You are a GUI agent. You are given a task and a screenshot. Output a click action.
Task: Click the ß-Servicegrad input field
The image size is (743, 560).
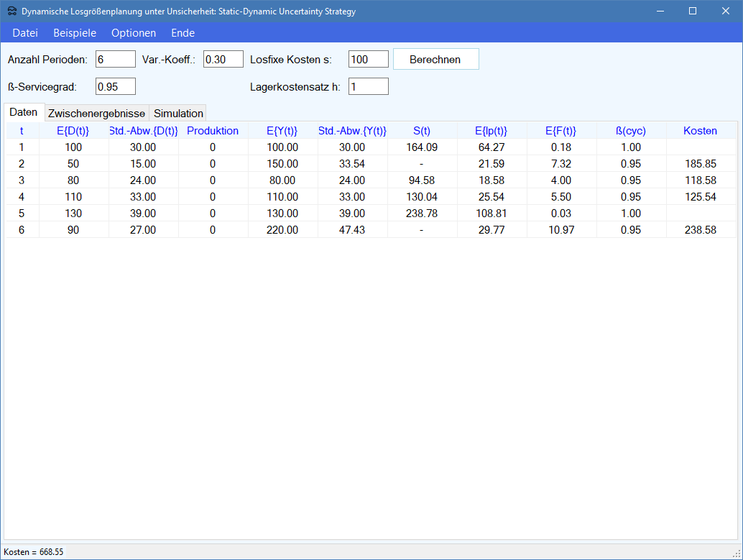115,87
